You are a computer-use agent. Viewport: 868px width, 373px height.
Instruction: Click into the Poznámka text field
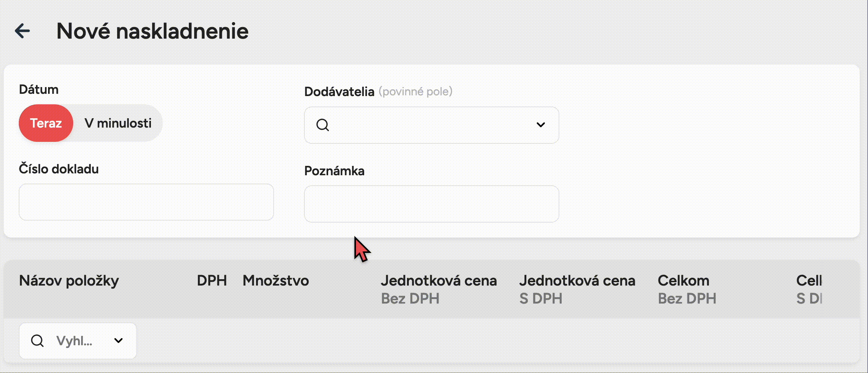point(431,204)
